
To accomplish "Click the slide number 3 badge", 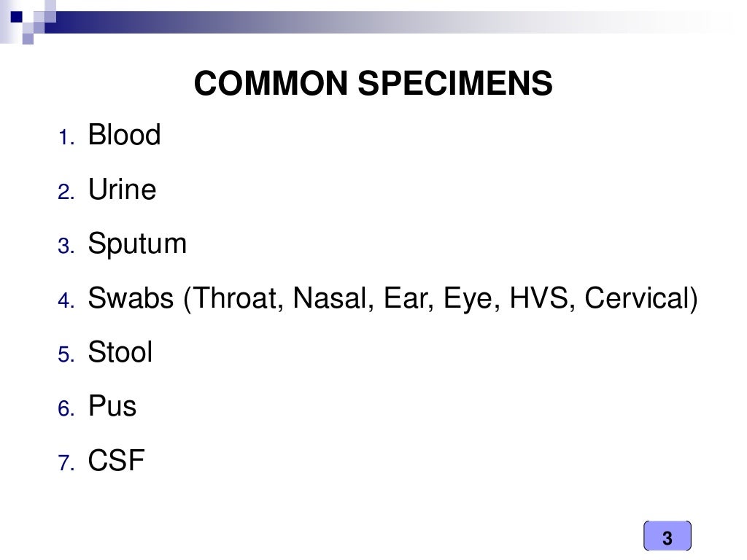I will click(667, 539).
